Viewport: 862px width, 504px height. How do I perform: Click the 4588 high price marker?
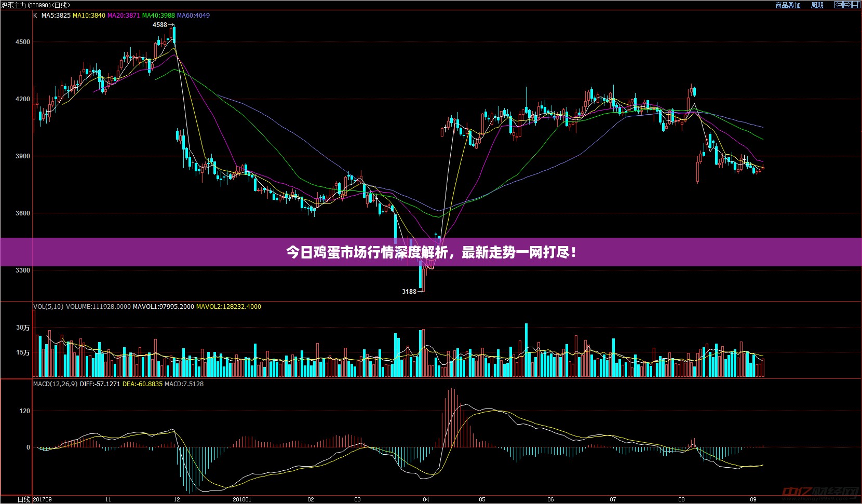pos(160,25)
